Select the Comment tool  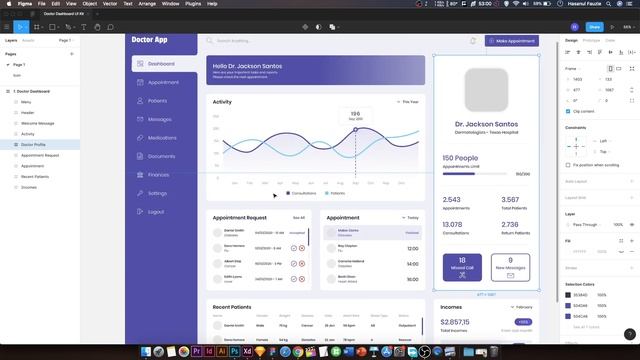tap(110, 27)
